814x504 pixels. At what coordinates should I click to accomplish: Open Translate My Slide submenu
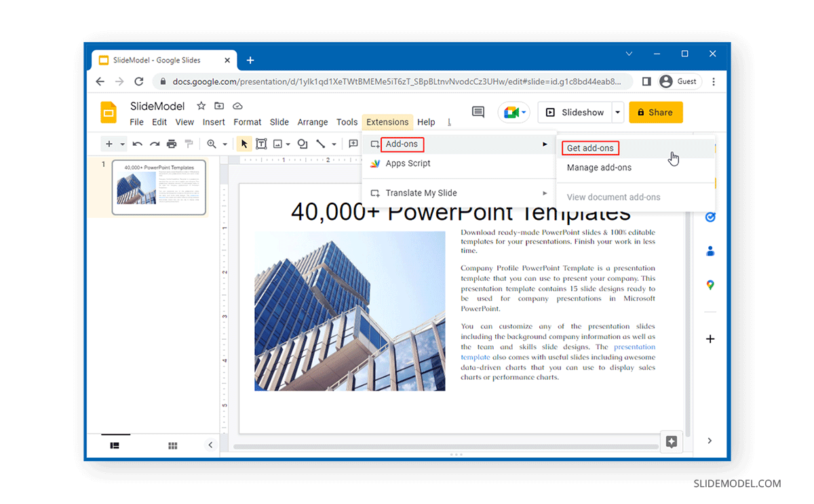(459, 193)
